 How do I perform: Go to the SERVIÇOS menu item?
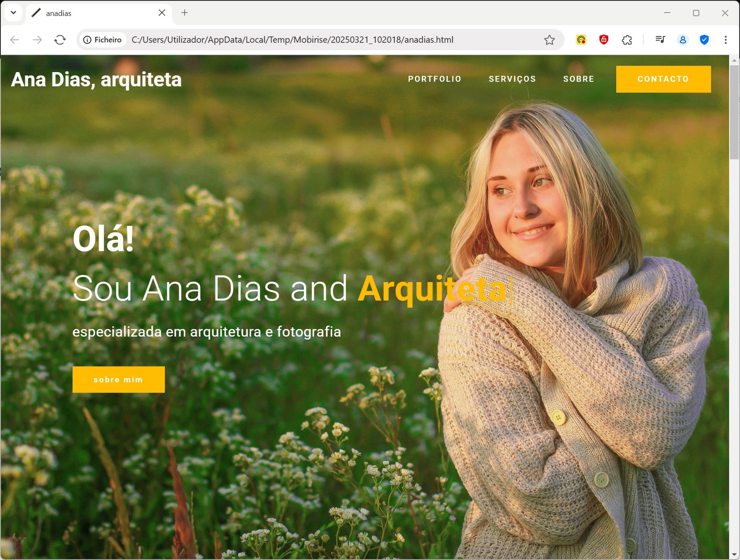(512, 79)
